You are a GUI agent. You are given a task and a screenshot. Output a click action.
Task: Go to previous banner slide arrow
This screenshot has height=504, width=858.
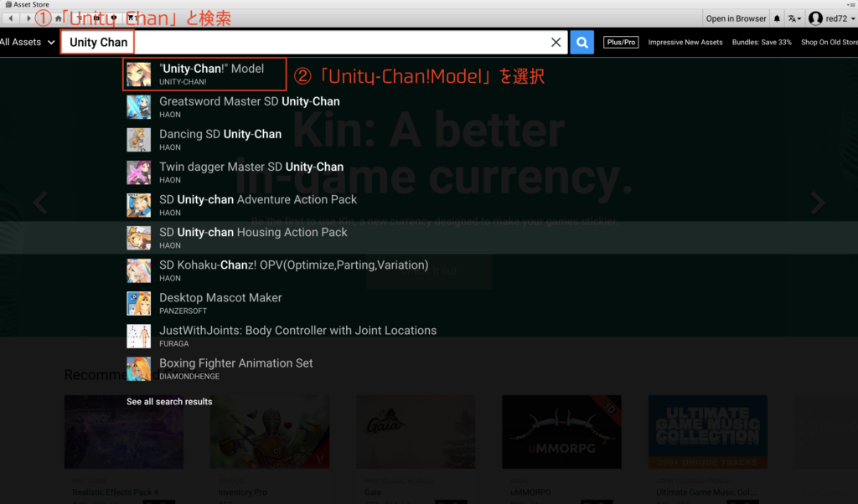[40, 203]
